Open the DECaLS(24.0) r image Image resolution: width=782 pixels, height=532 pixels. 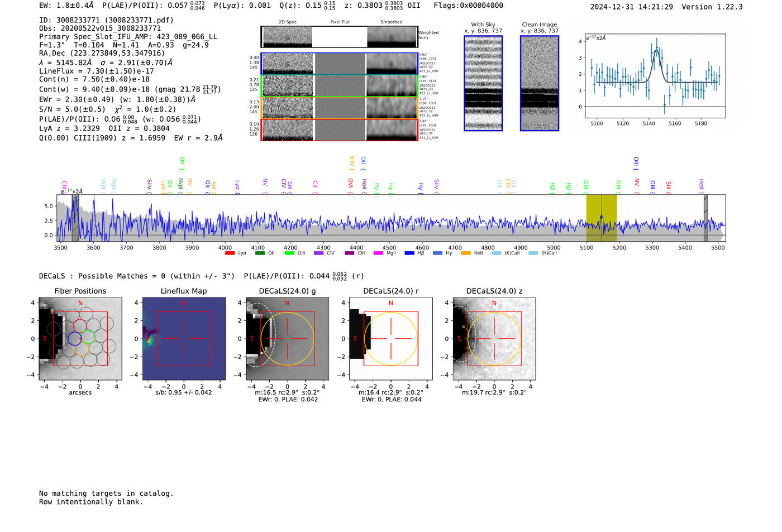390,339
